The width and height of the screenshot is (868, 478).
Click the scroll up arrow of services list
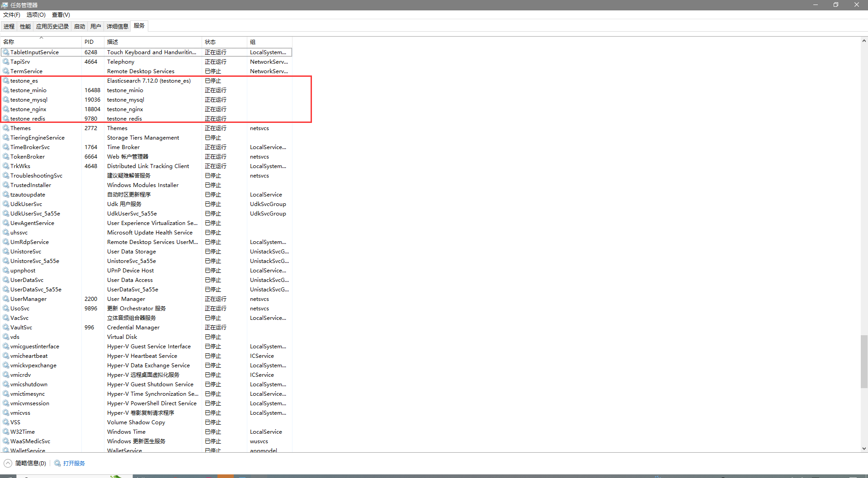tap(864, 41)
